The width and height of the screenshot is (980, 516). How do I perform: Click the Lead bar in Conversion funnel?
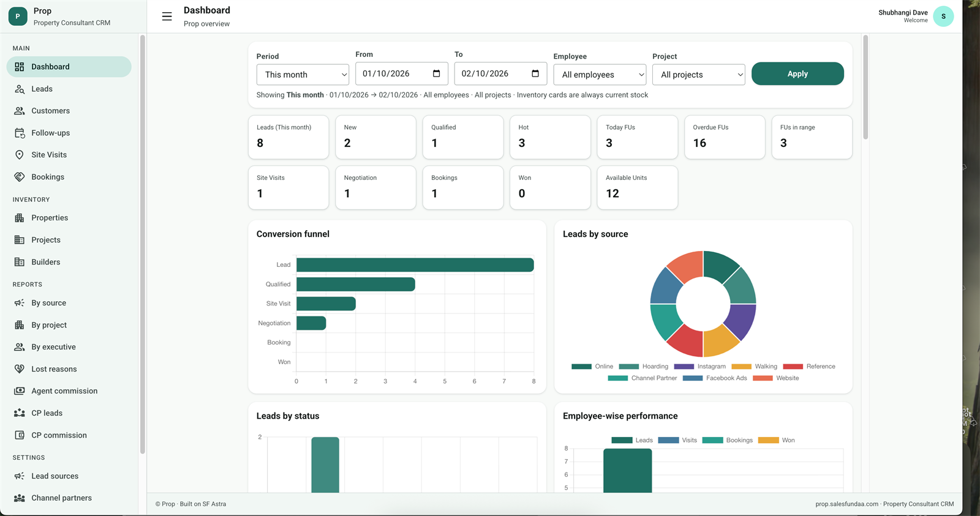tap(415, 264)
